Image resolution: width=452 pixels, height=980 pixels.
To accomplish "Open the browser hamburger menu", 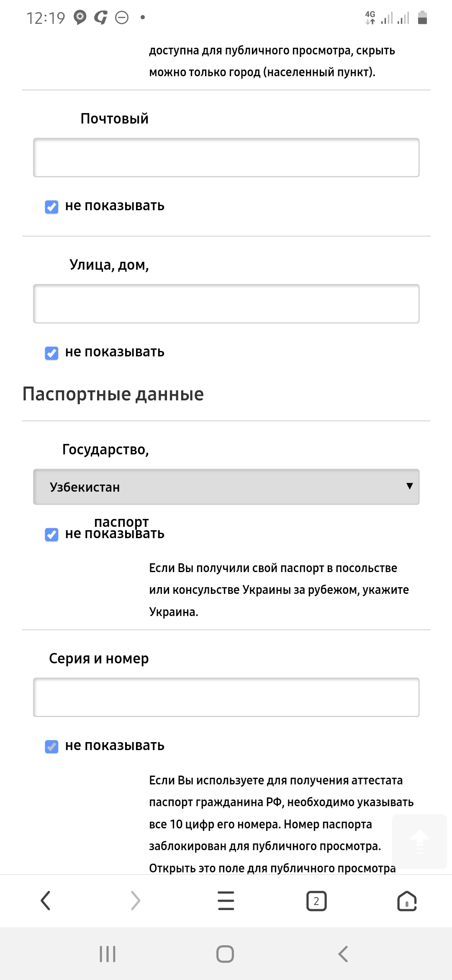I will pyautogui.click(x=226, y=900).
